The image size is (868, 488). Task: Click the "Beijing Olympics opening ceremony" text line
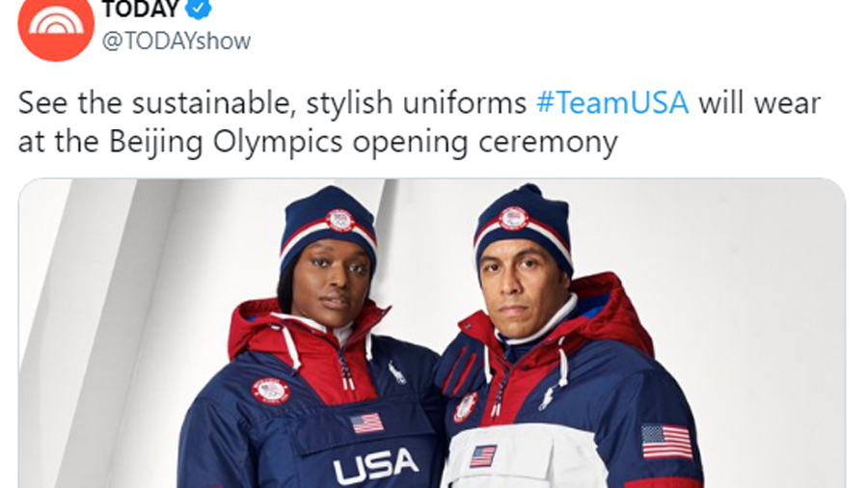(364, 142)
